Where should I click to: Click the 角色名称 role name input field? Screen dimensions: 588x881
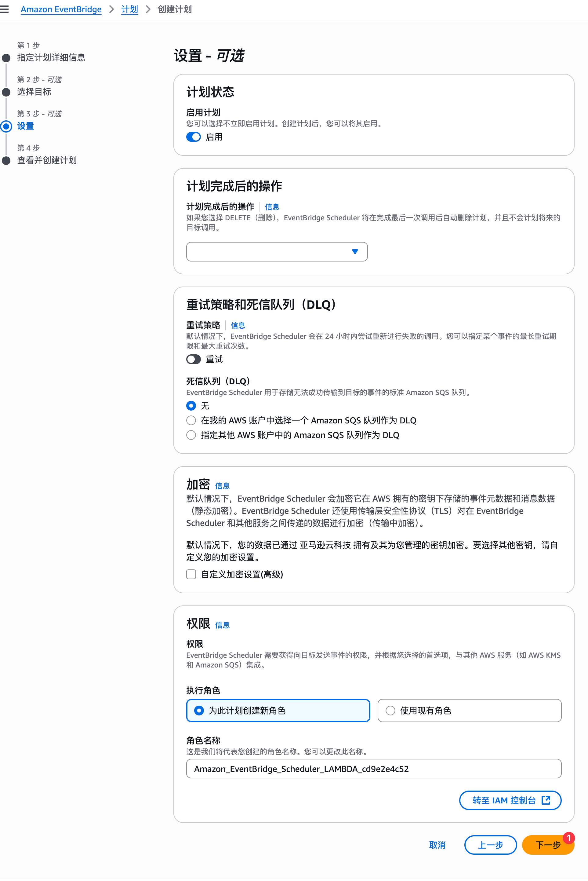point(373,769)
